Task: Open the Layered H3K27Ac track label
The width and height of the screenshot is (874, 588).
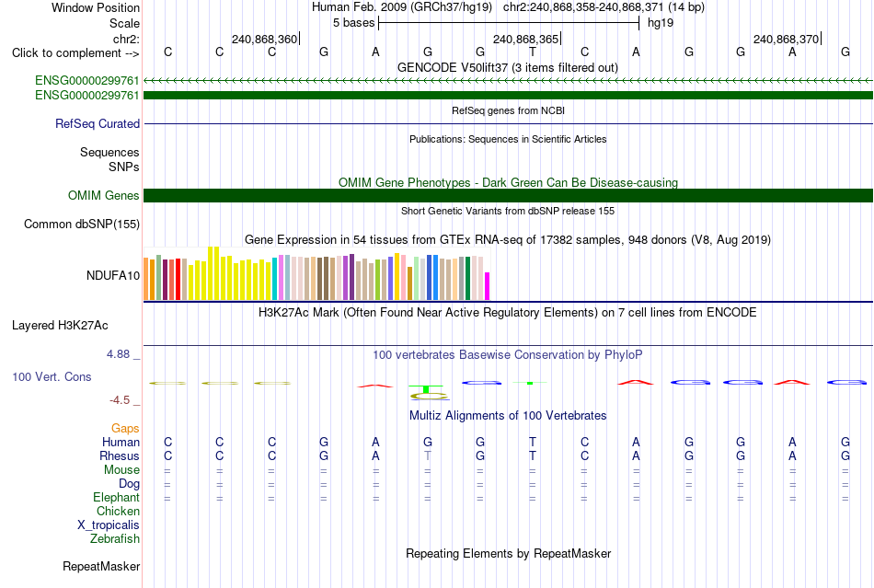Action: (x=60, y=326)
